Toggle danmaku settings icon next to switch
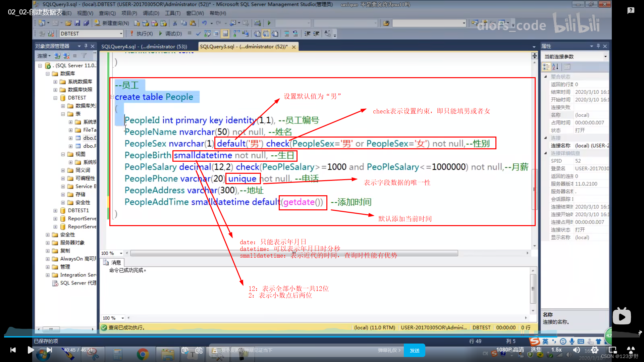This screenshot has height=362, width=644. tap(199, 350)
